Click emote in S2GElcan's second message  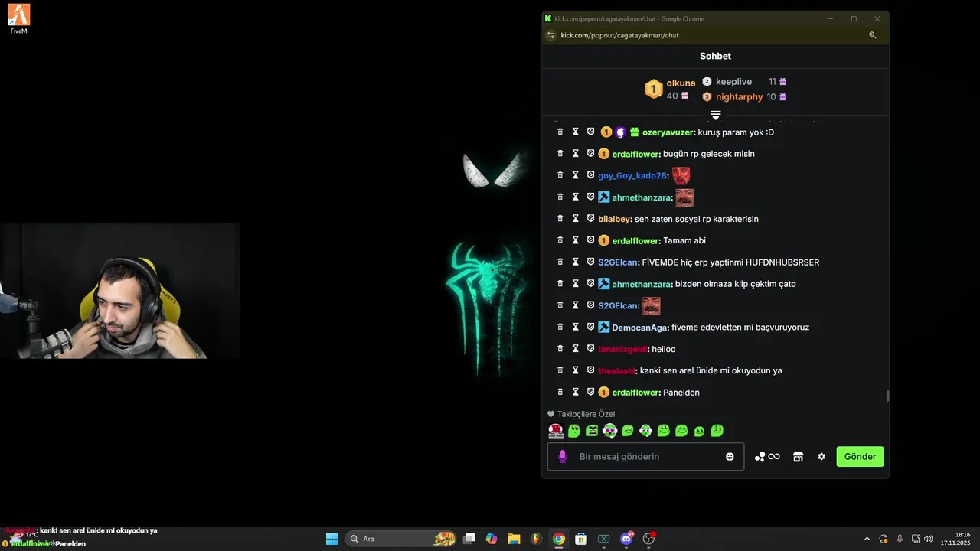(651, 306)
